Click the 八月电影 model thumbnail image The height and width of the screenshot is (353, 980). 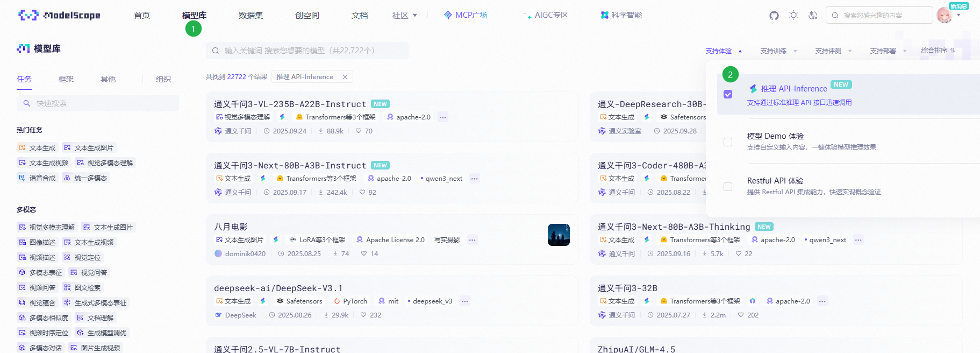(559, 235)
